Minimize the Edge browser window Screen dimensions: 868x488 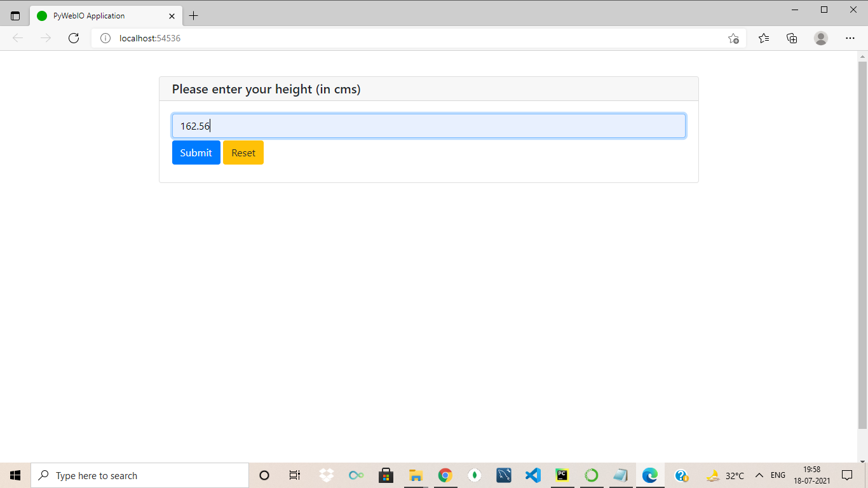795,10
